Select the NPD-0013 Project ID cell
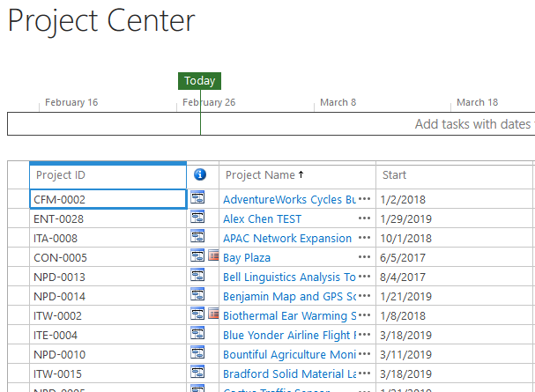 [x=108, y=277]
